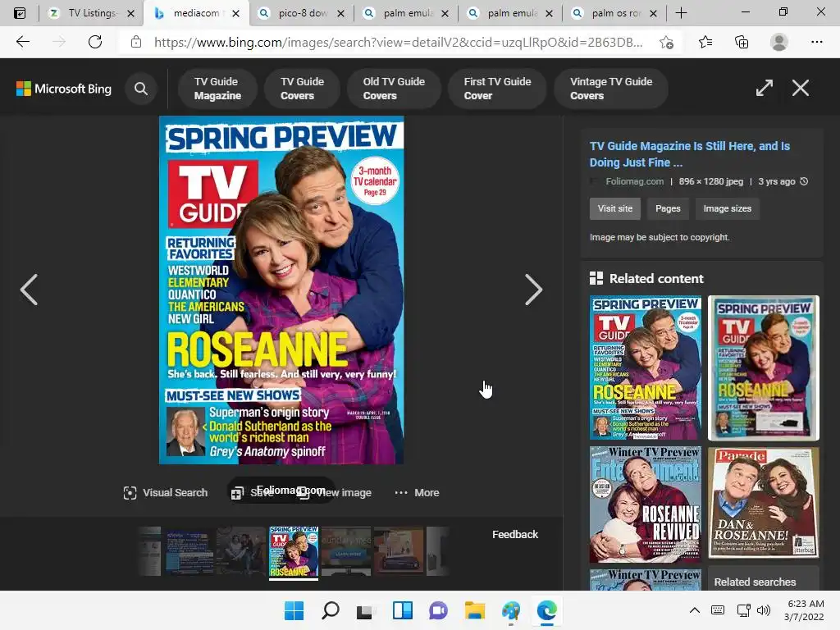The height and width of the screenshot is (630, 840).
Task: Click the browser Back arrow
Action: [x=22, y=42]
